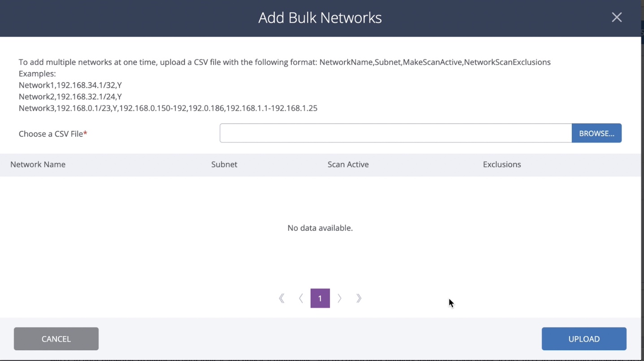Select page 1 in the pagination bar
644x361 pixels.
click(x=320, y=298)
